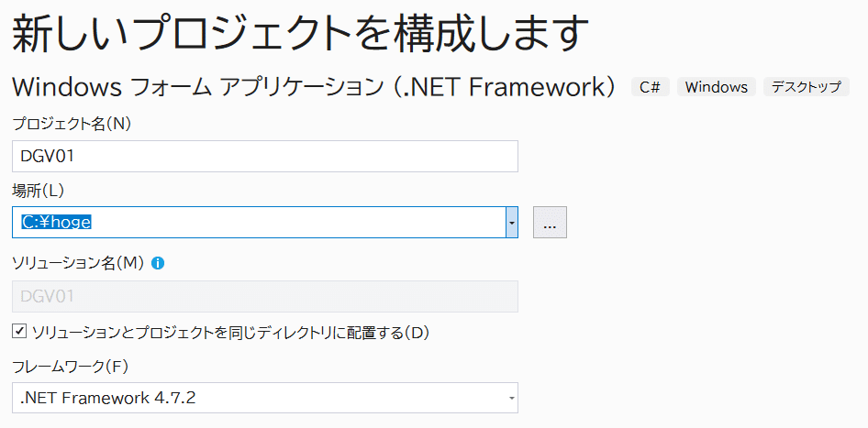Viewport: 868px width, 428px height.
Task: Expand the 場所 location dropdown arrow
Action: tap(512, 223)
